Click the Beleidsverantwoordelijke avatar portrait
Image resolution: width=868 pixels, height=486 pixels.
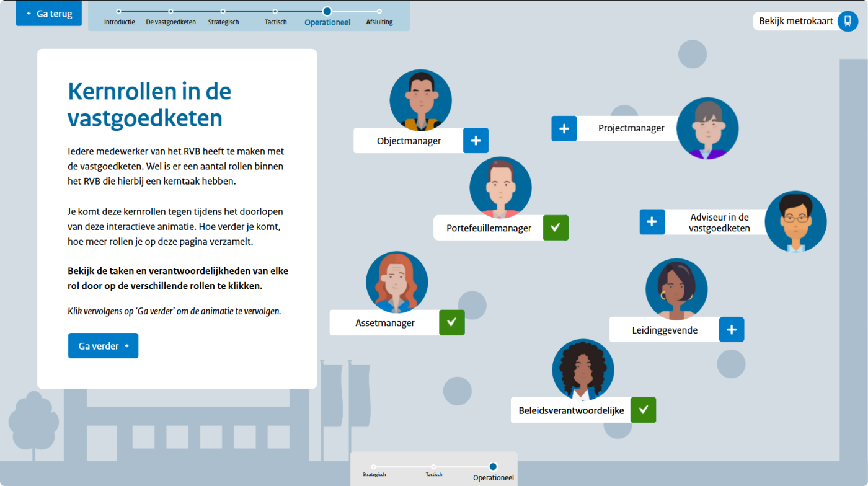[x=583, y=369]
